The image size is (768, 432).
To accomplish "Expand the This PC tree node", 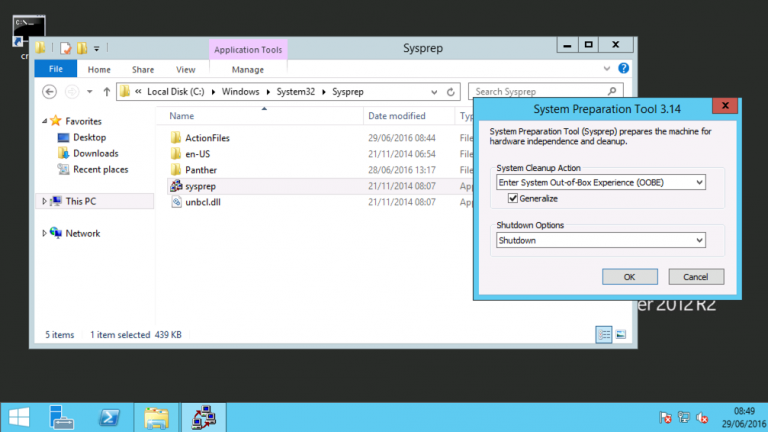I will 44,201.
